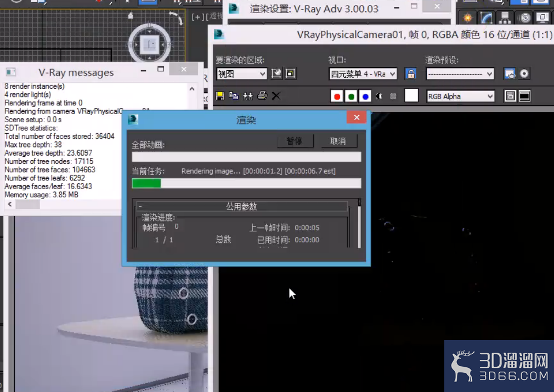Minimize the V-Ray messages window
554x392 pixels.
point(144,70)
